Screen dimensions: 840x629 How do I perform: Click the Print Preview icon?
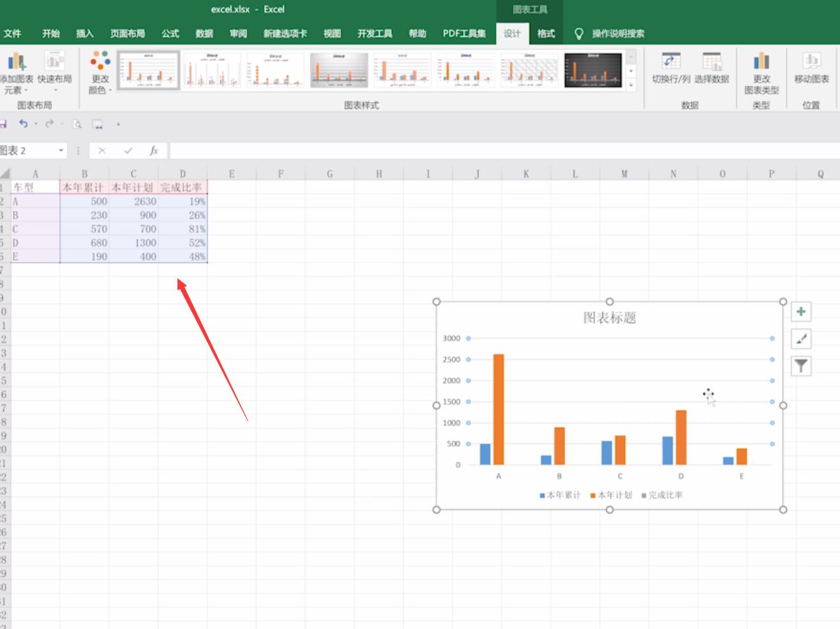pyautogui.click(x=77, y=124)
